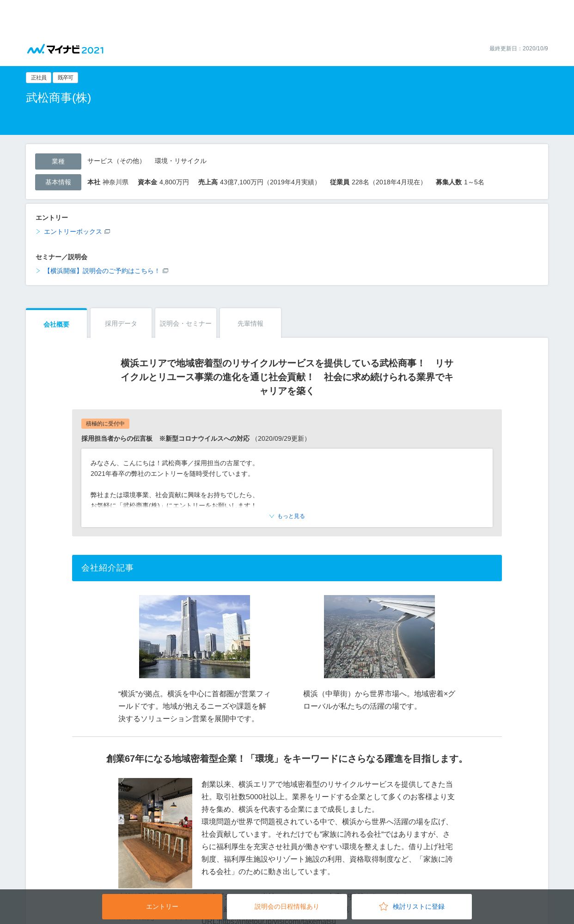This screenshot has height=924, width=574.
Task: Click the company name 武松商事(株)
Action: (x=59, y=98)
